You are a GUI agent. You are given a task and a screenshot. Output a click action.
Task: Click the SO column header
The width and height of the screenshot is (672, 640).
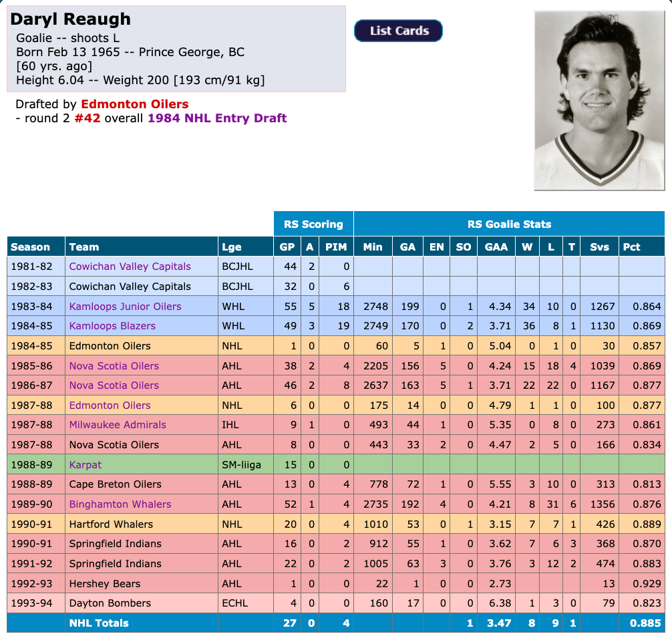tap(464, 247)
